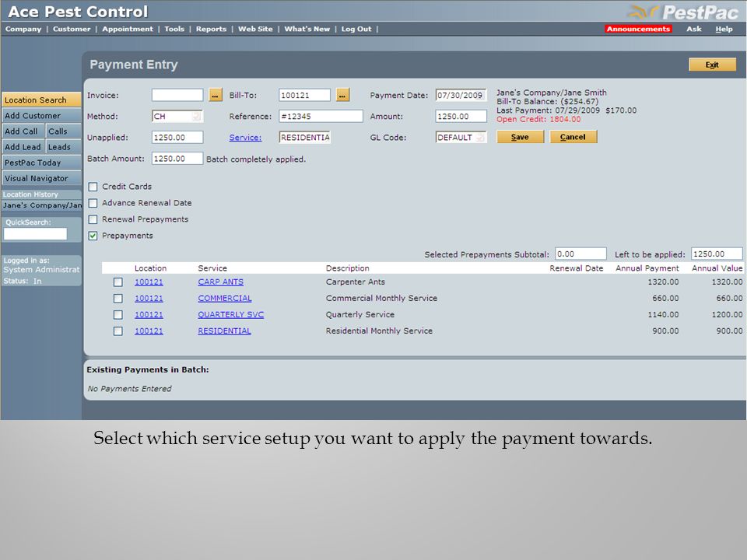Click the Calls sidebar button
The image size is (747, 560).
tap(63, 131)
